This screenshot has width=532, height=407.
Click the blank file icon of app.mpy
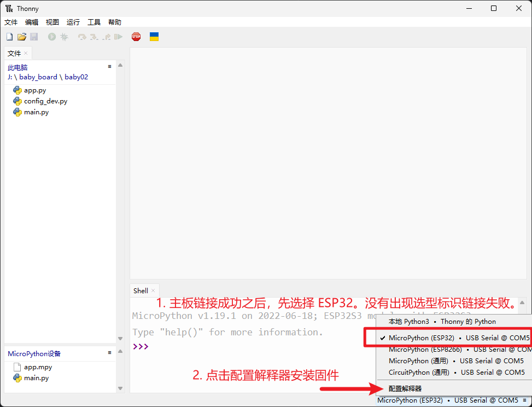click(17, 367)
